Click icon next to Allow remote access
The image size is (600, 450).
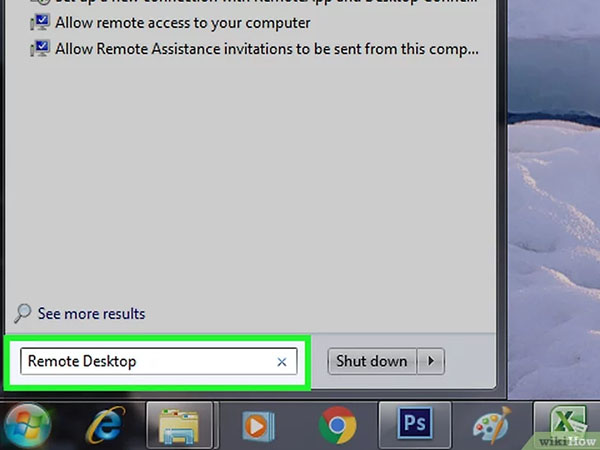pos(40,23)
